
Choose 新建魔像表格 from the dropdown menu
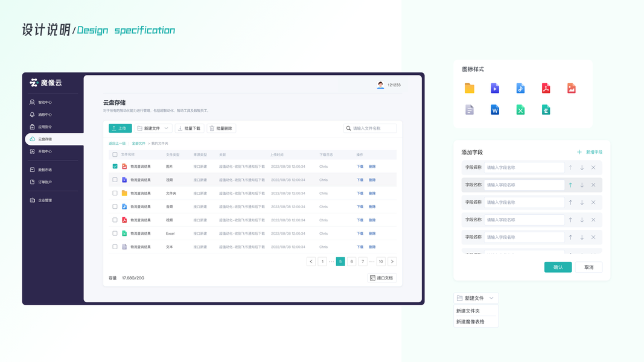(470, 322)
